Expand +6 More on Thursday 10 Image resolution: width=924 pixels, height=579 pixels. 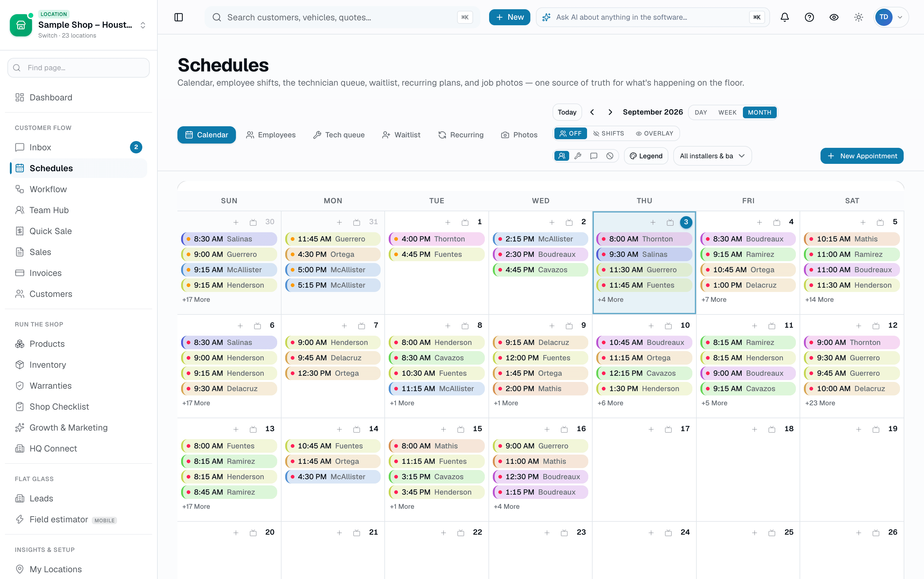[610, 403]
